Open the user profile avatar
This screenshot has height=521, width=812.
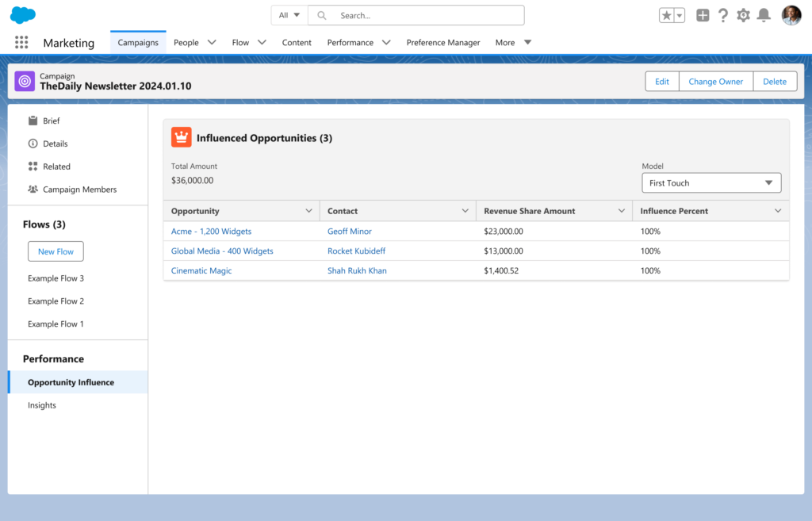pyautogui.click(x=791, y=15)
